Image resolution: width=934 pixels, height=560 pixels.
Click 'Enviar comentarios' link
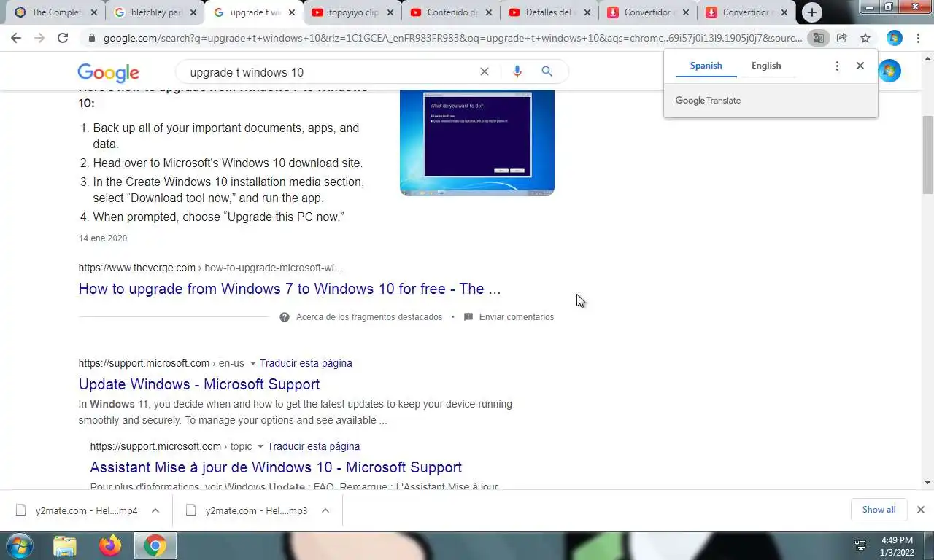[517, 317]
